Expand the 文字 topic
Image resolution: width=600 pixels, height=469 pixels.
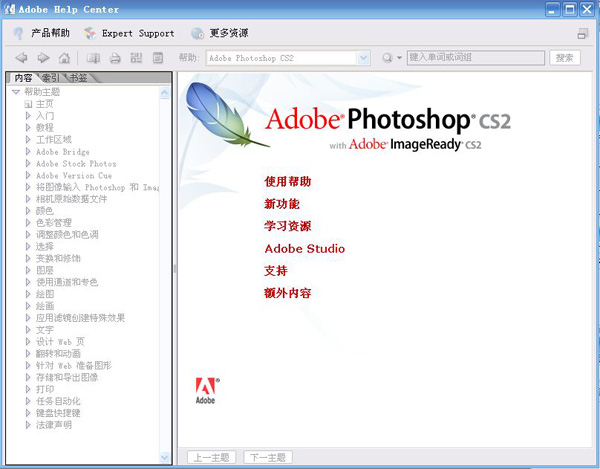[x=28, y=330]
